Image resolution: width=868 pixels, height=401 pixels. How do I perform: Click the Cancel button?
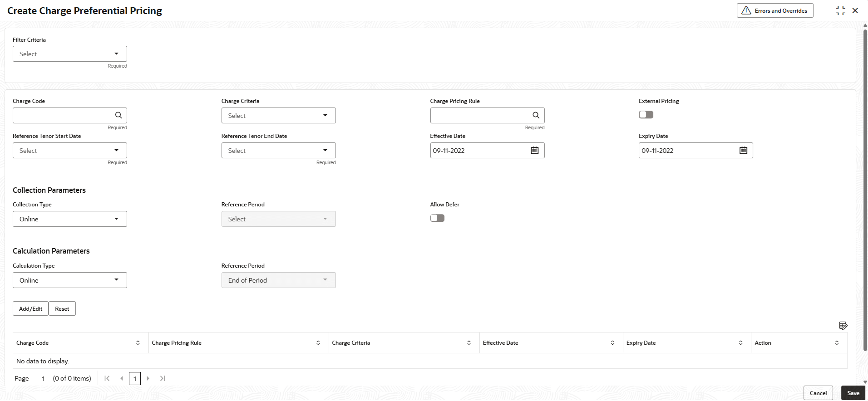[x=818, y=393]
